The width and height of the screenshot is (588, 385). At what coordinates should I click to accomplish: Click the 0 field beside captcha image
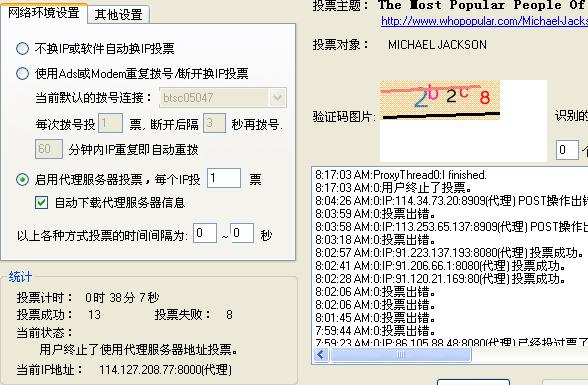point(567,150)
